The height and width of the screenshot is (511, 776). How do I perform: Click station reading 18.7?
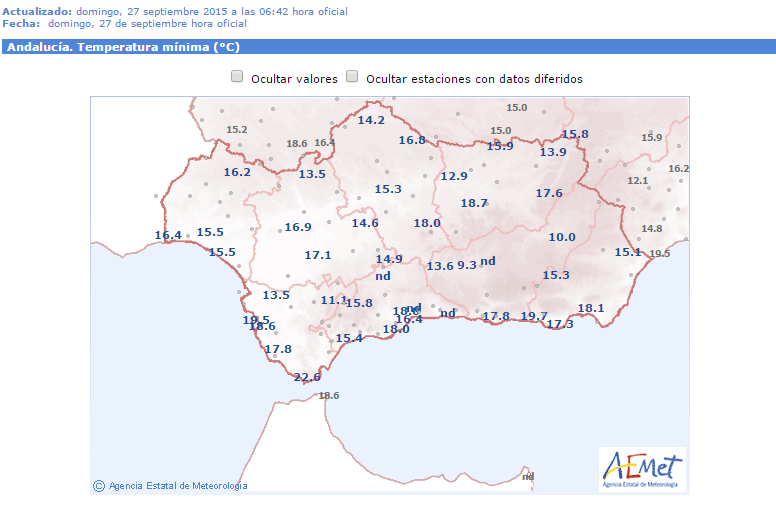click(474, 203)
